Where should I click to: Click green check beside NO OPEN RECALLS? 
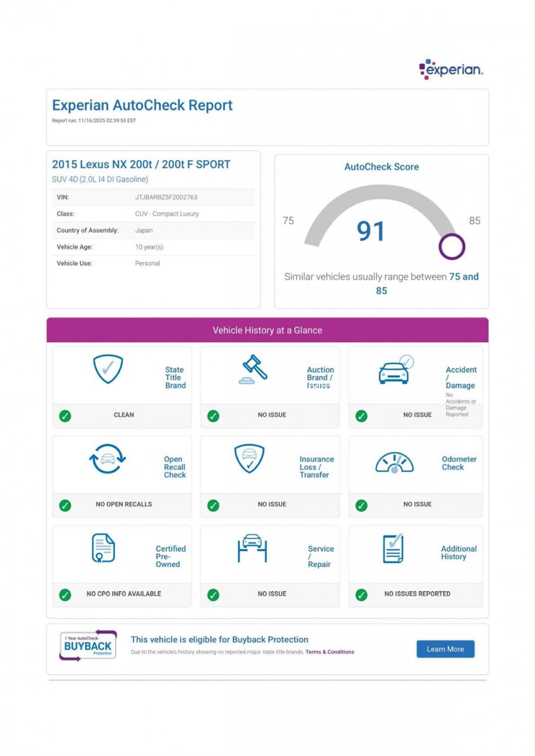(65, 505)
